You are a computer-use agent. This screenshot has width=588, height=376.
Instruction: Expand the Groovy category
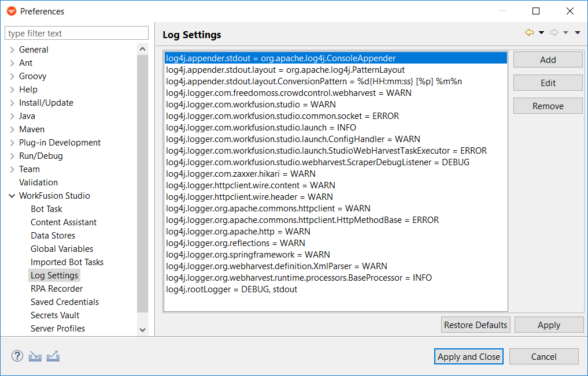click(x=12, y=76)
